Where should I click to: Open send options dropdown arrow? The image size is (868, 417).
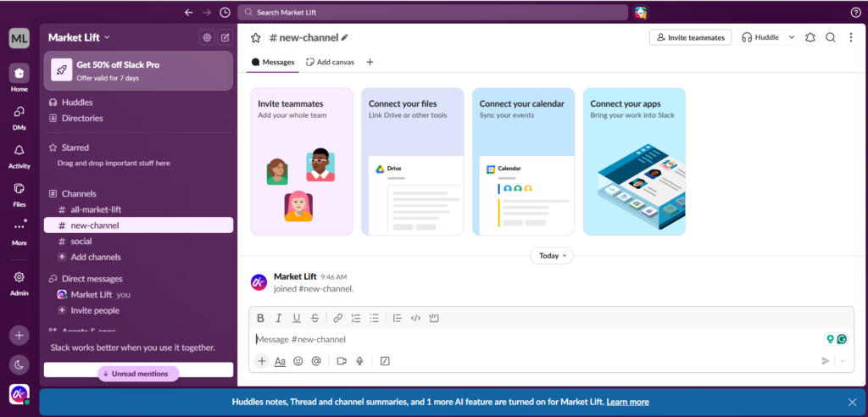843,361
